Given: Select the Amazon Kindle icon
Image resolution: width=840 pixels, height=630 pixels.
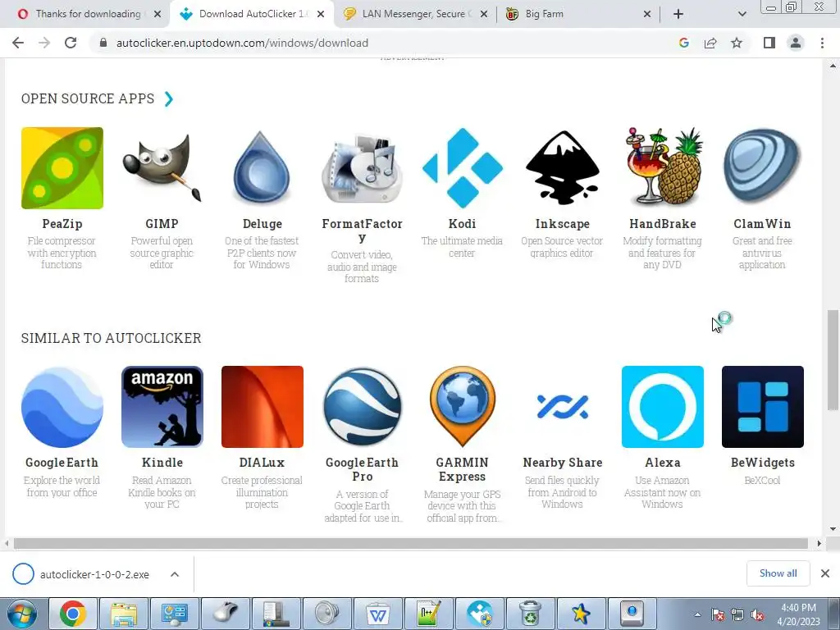Looking at the screenshot, I should tap(162, 407).
